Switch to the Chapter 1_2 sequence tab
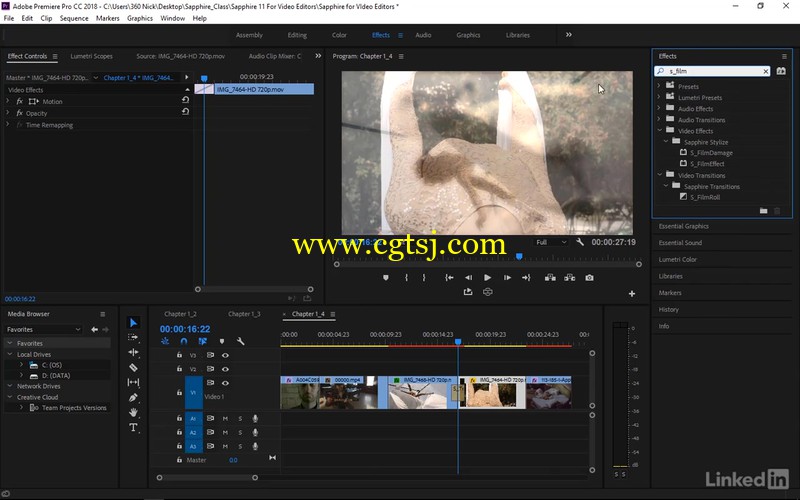 pos(180,314)
